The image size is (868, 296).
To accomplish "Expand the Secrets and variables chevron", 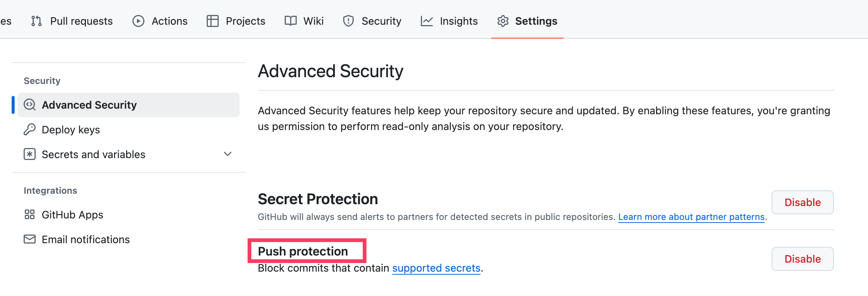I will (x=228, y=154).
